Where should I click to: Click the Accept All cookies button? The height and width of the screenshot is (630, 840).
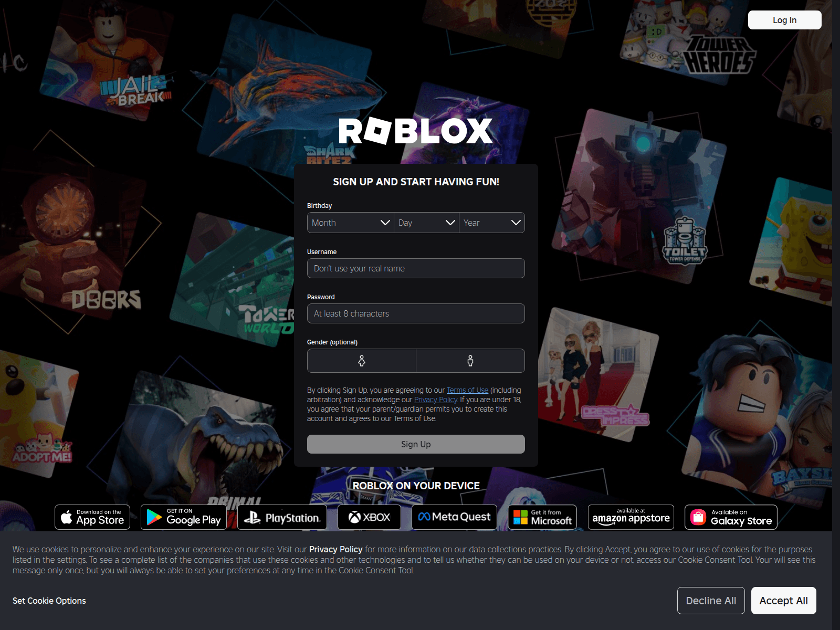click(x=783, y=601)
